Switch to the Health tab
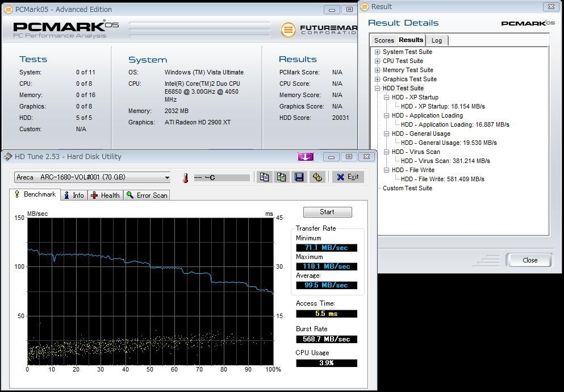This screenshot has width=564, height=392. click(106, 195)
